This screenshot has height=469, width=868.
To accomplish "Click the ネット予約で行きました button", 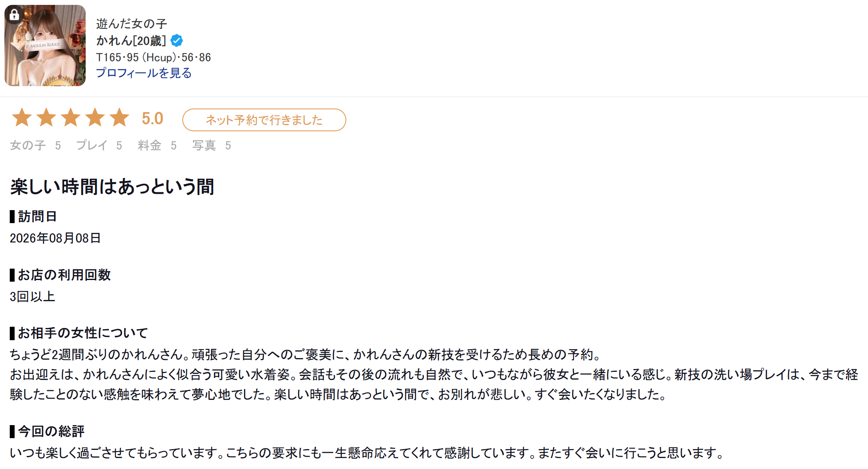I will click(264, 120).
